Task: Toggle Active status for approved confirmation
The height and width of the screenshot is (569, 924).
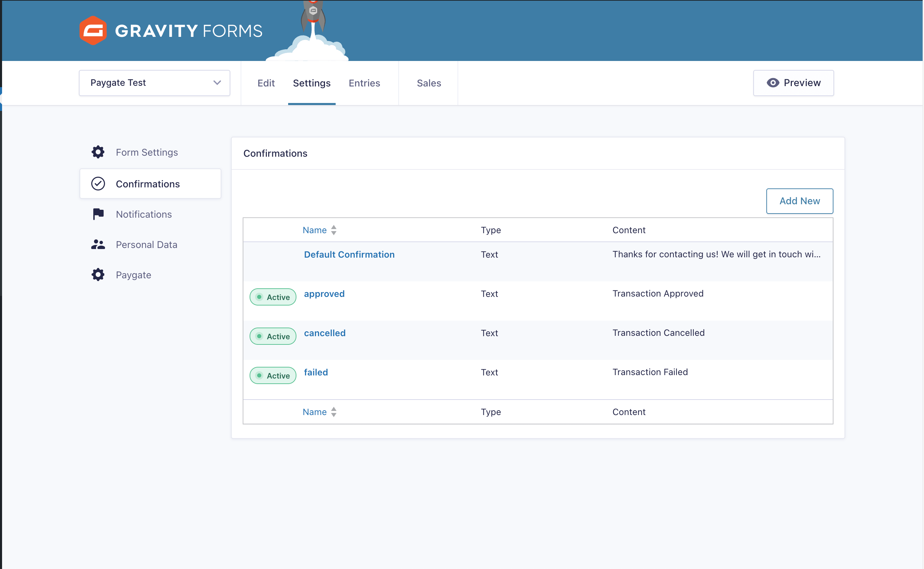Action: point(273,297)
